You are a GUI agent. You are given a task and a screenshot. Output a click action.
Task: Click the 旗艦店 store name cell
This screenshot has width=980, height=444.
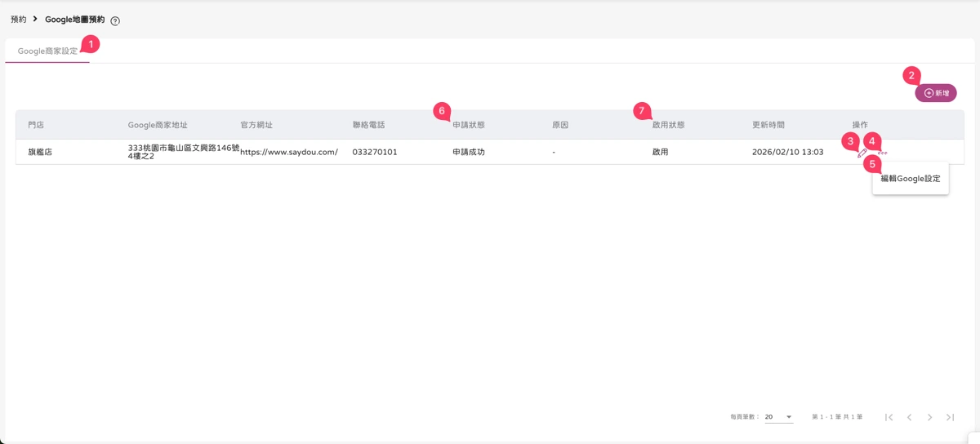(x=40, y=152)
